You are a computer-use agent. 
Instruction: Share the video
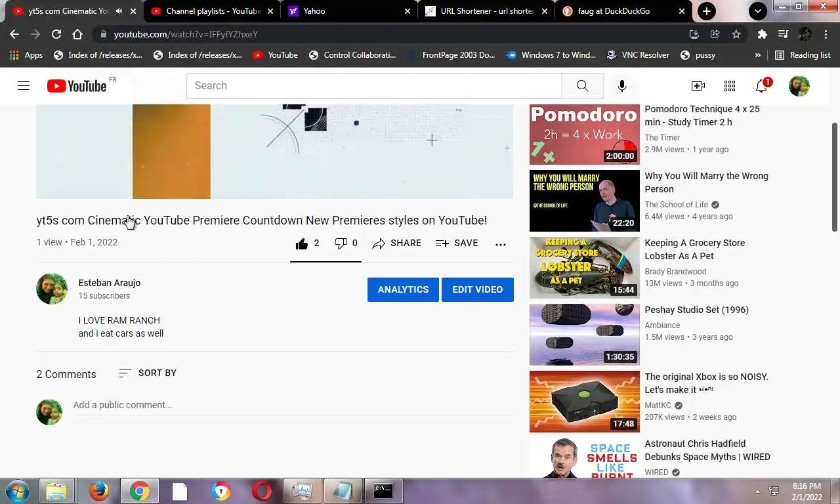point(396,243)
